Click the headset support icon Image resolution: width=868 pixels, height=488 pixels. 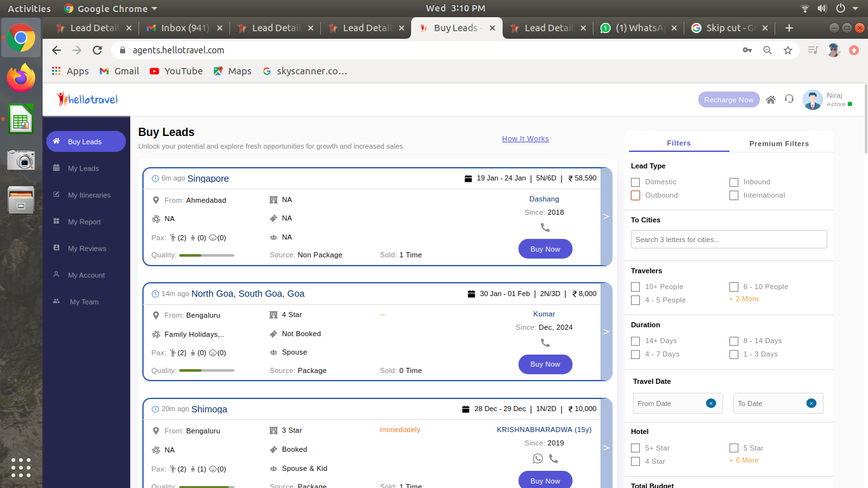(x=789, y=99)
